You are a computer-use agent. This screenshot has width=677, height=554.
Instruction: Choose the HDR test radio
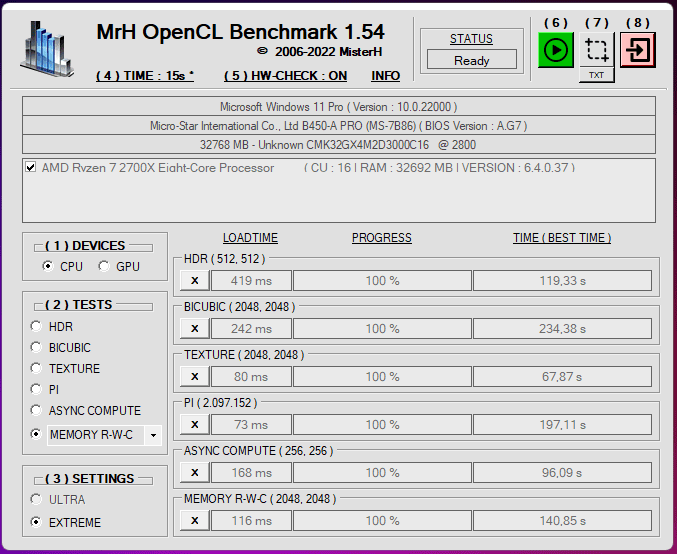36,326
